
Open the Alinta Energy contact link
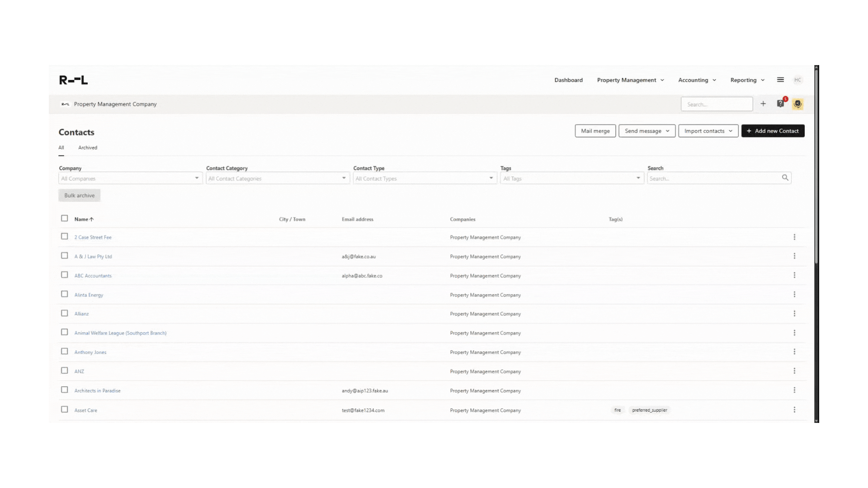click(89, 295)
